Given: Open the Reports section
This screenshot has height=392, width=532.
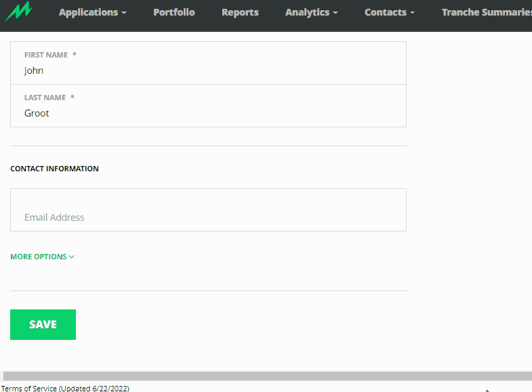Looking at the screenshot, I should click(240, 12).
